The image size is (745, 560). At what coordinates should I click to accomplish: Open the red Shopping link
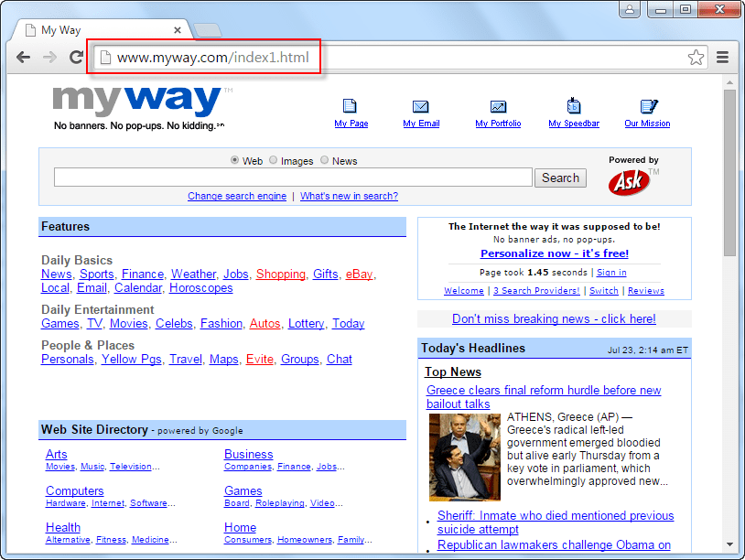(x=281, y=275)
